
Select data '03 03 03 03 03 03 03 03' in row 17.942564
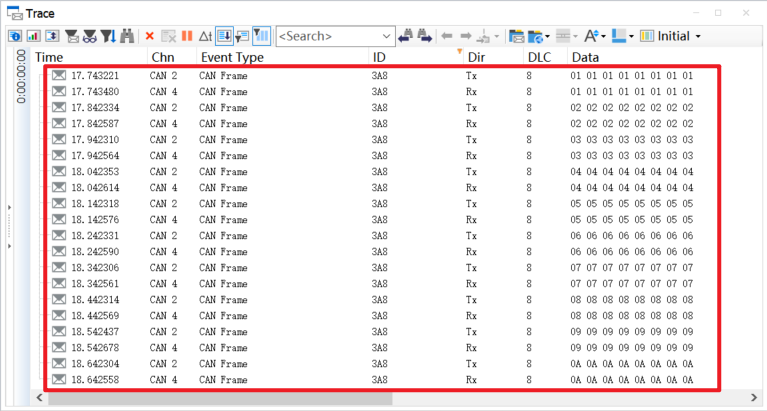pos(632,156)
